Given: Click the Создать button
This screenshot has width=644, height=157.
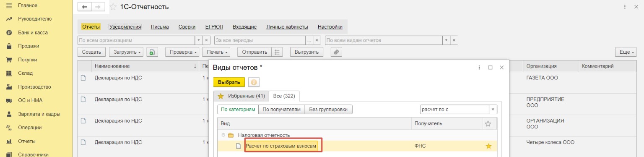Looking at the screenshot, I should coord(91,52).
